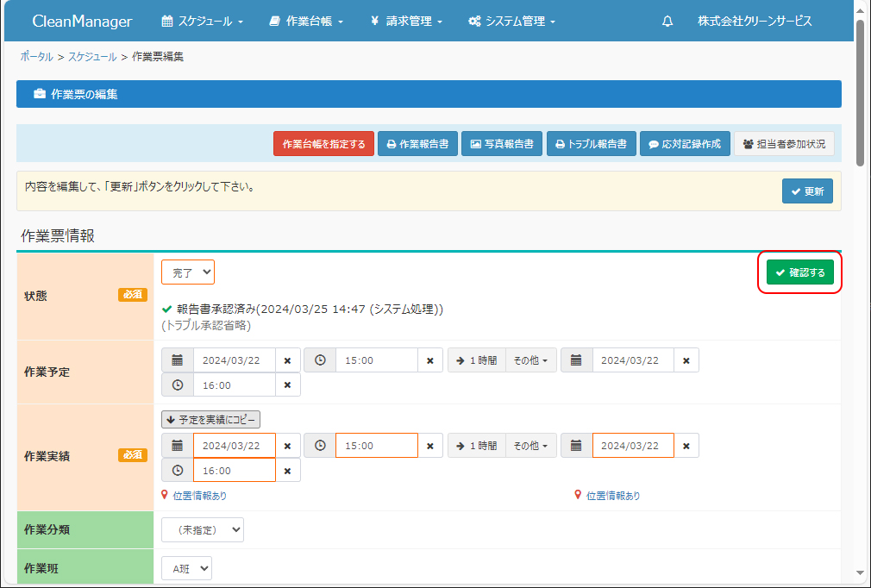Open the 状態 dropdown showing 完了
The height and width of the screenshot is (588, 871).
click(188, 272)
